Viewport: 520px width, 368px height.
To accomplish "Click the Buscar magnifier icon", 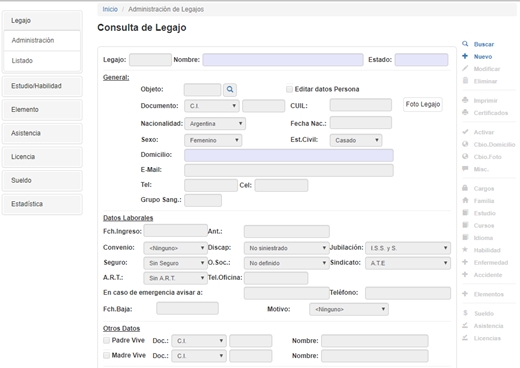I will (465, 44).
